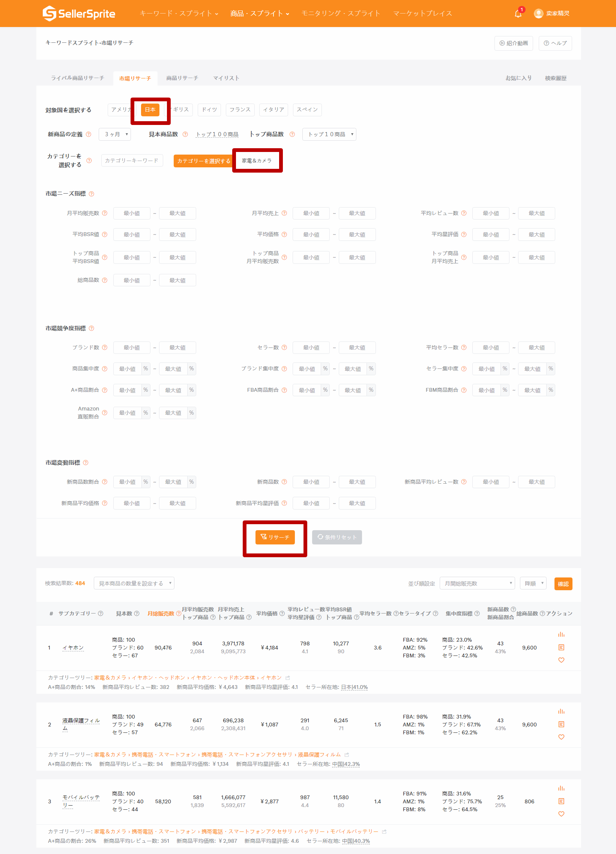Click help icon beside 市場変動指標

coord(86,463)
